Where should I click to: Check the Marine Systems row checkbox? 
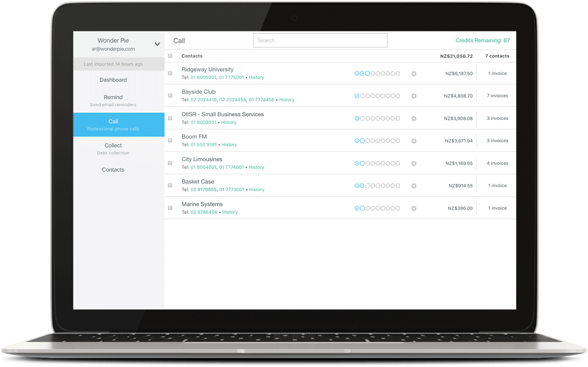click(170, 208)
